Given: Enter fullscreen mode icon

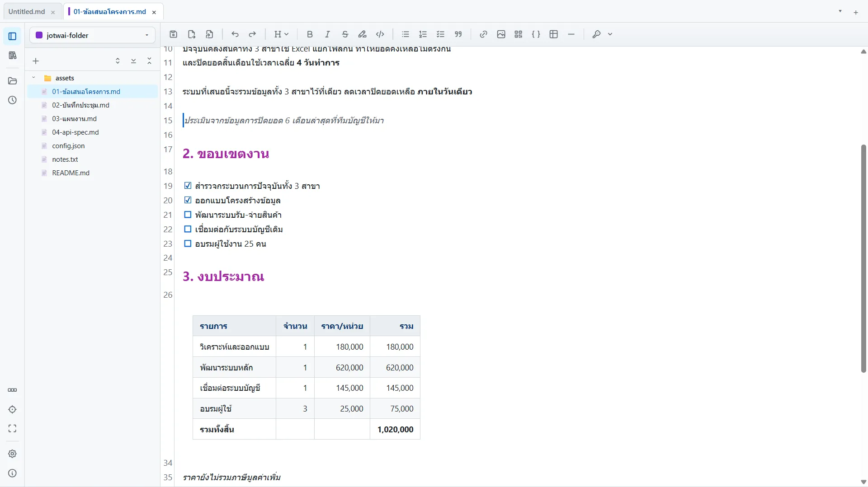Looking at the screenshot, I should 12,429.
